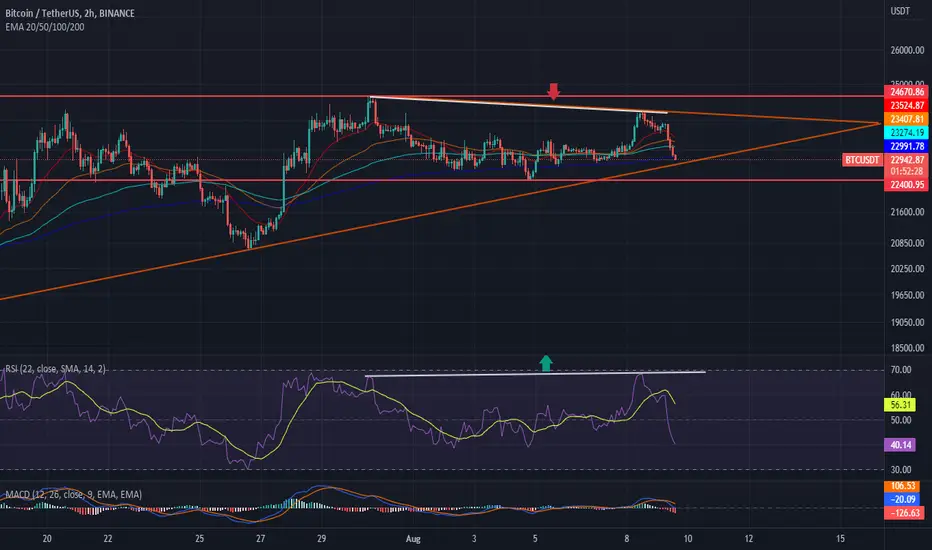Click the 18500.00 price axis value
This screenshot has width=932, height=550.
click(x=907, y=348)
